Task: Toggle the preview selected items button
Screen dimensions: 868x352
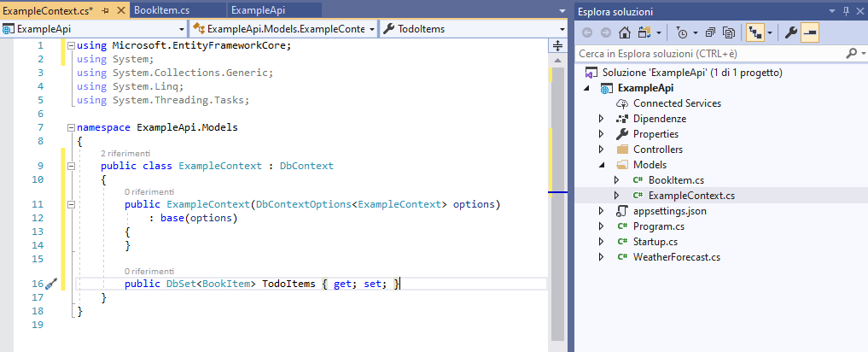Action: coord(810,33)
